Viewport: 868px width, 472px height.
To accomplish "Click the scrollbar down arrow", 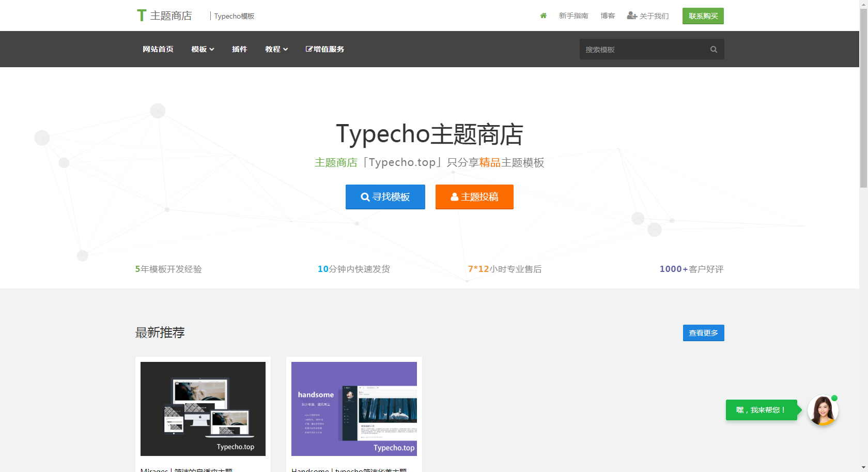I will pos(863,468).
